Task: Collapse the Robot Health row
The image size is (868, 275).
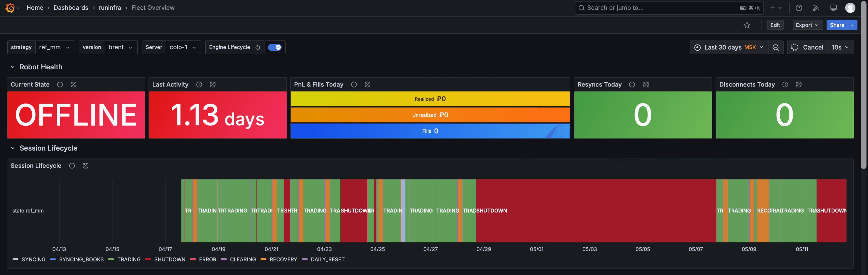Action: coord(13,67)
